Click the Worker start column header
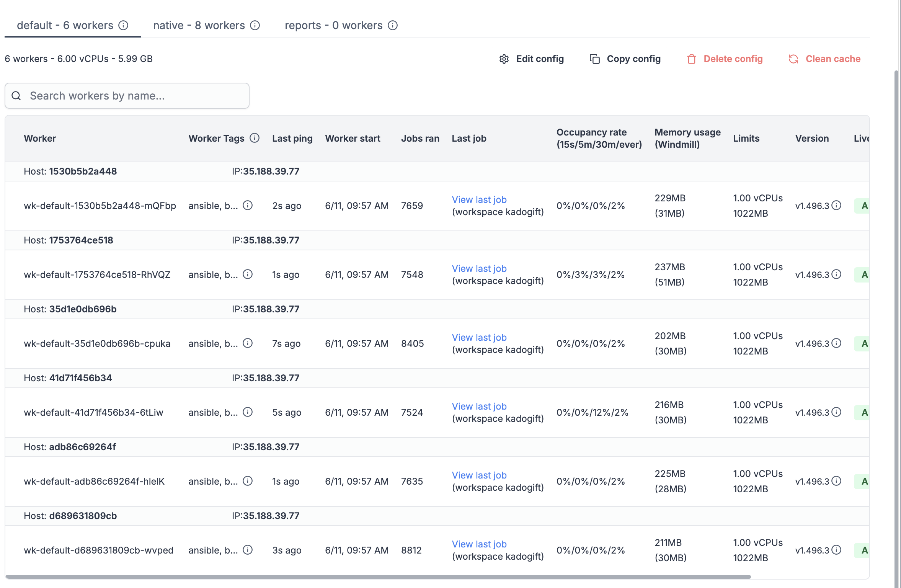 pyautogui.click(x=353, y=138)
